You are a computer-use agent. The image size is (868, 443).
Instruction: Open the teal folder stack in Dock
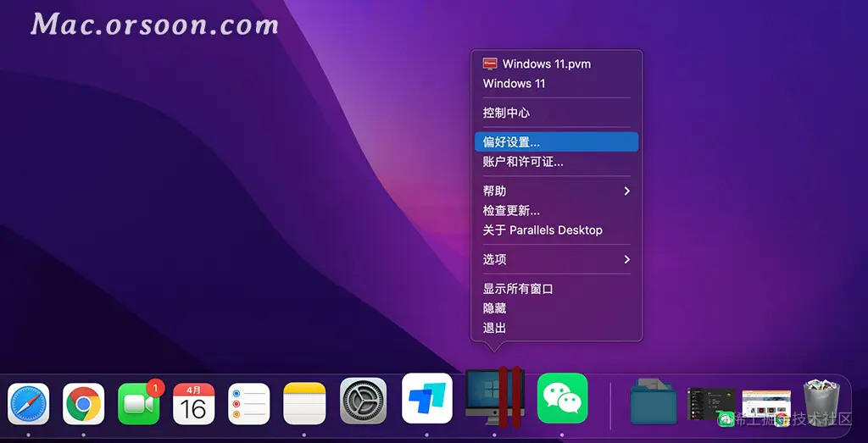[654, 402]
